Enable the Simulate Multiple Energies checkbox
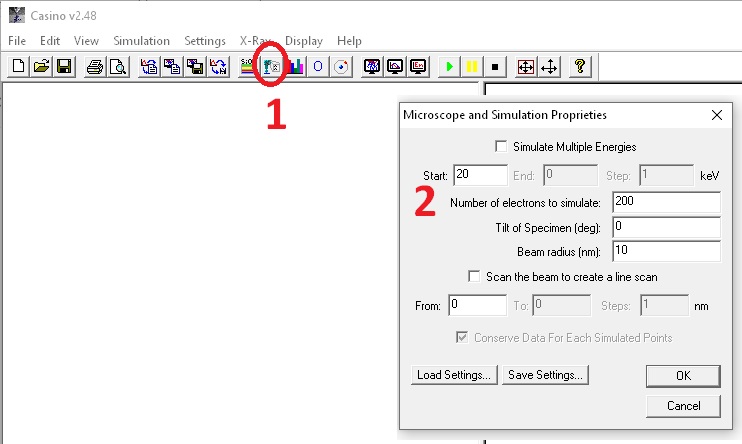Viewport: 742px width, 444px height. [x=501, y=146]
